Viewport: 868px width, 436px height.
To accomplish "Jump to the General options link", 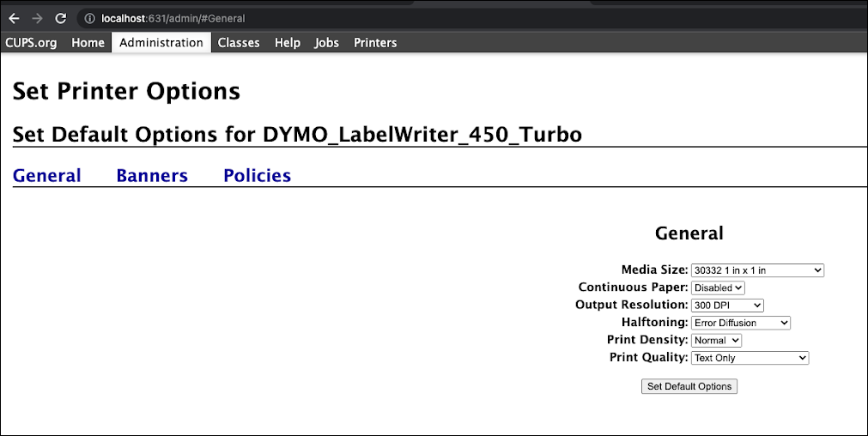I will tap(47, 175).
